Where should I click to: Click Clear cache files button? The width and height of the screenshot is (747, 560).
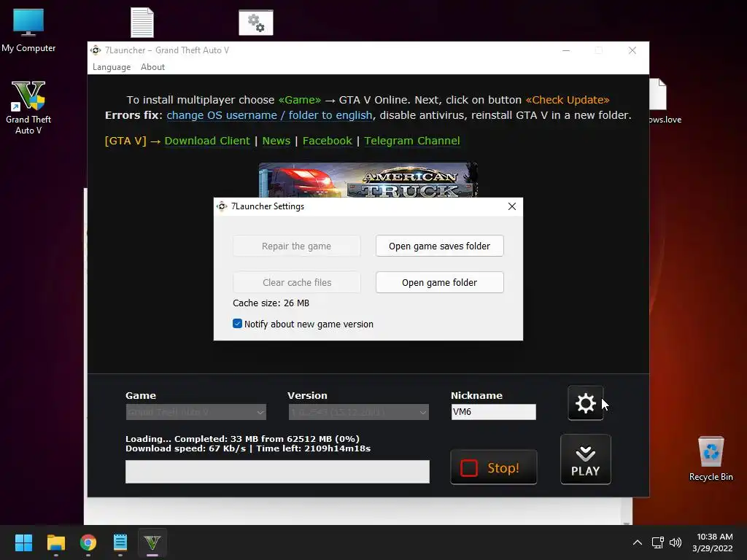(296, 282)
